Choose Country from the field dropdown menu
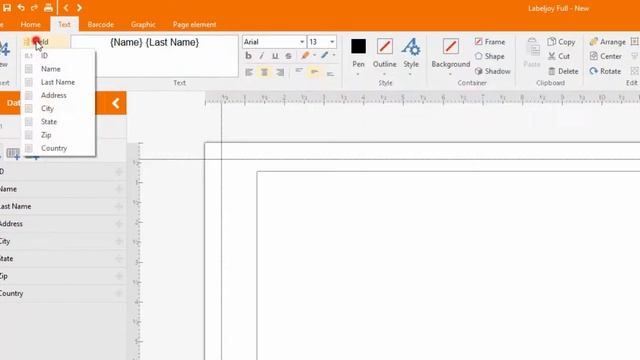 click(58, 148)
